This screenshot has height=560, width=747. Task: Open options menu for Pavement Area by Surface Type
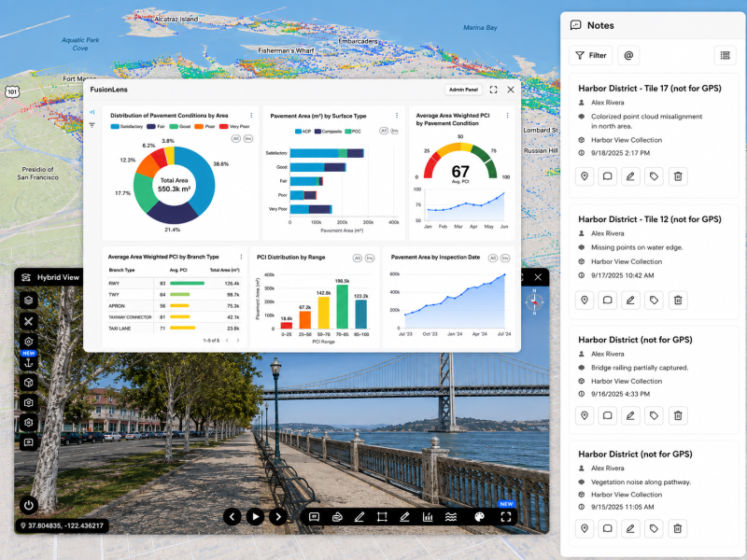(x=397, y=116)
